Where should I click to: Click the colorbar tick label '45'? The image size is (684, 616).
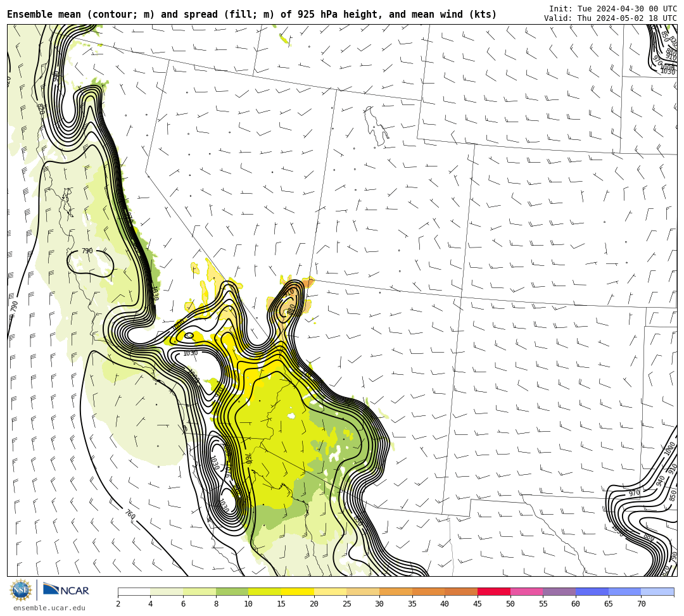478,604
